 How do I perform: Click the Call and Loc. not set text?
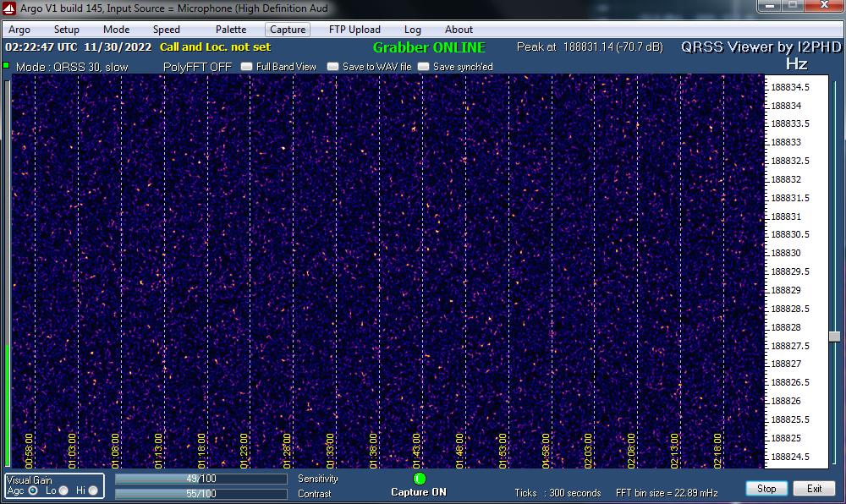(x=215, y=47)
